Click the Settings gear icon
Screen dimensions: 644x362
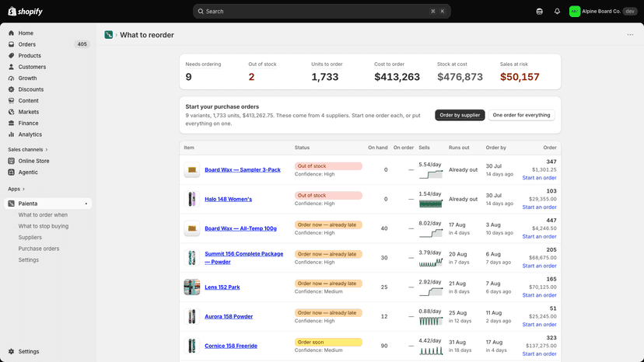[11, 351]
